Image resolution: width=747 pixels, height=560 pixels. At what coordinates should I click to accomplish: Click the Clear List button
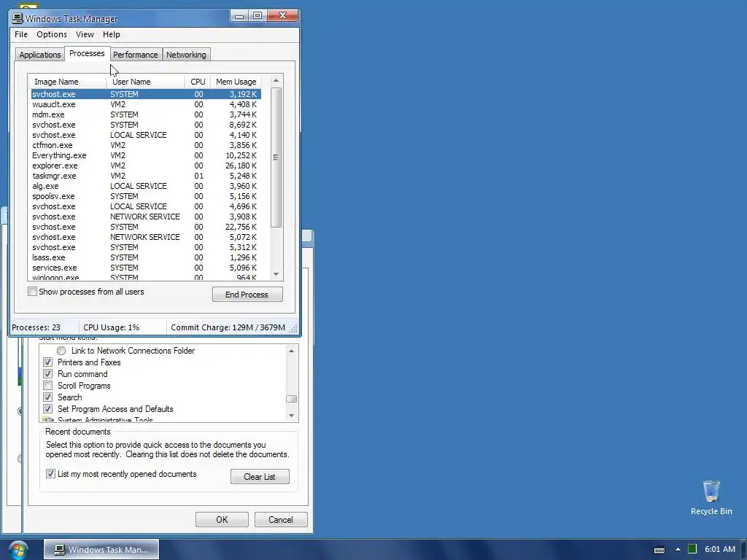tap(260, 477)
